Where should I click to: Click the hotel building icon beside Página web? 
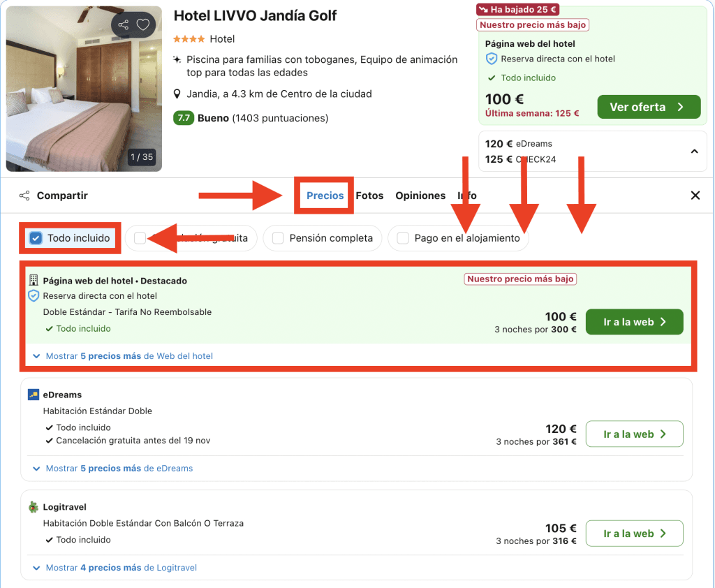(33, 280)
